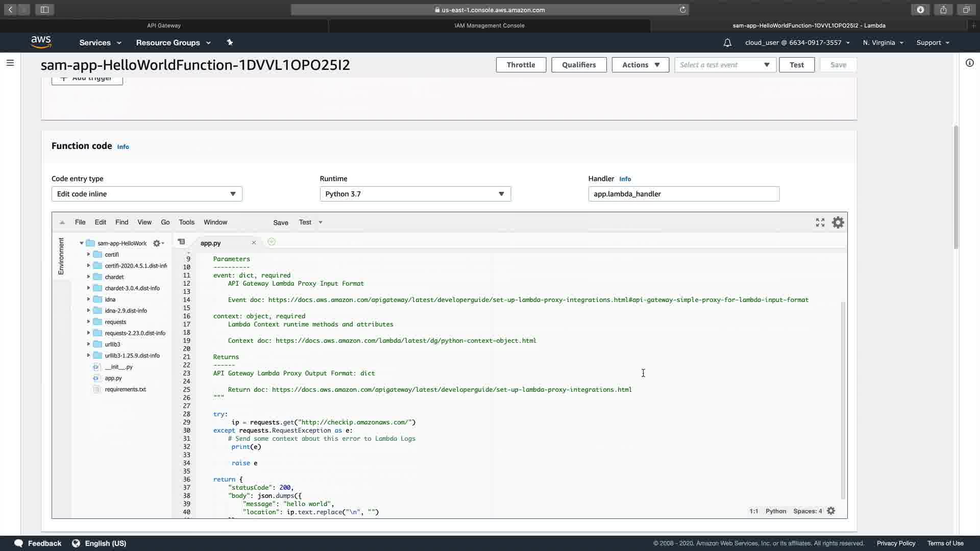980x551 pixels.
Task: Open new tab plus icon beside app.py
Action: 272,242
